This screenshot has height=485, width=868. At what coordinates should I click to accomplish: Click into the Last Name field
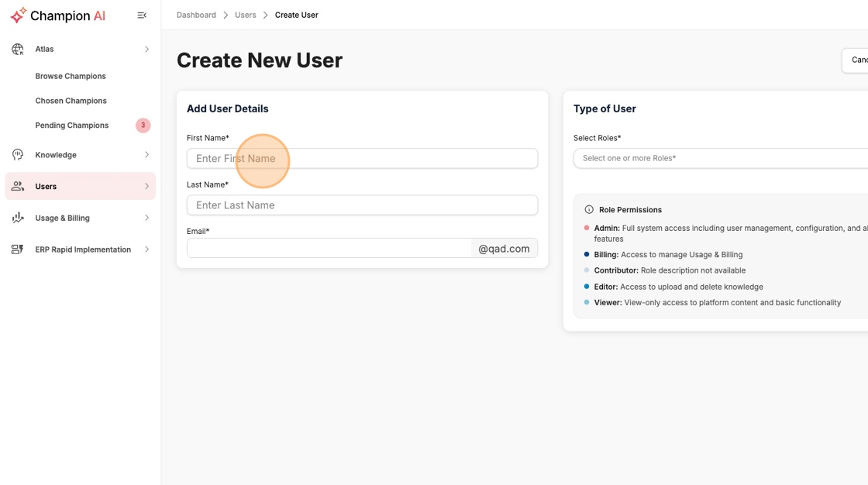pos(362,205)
